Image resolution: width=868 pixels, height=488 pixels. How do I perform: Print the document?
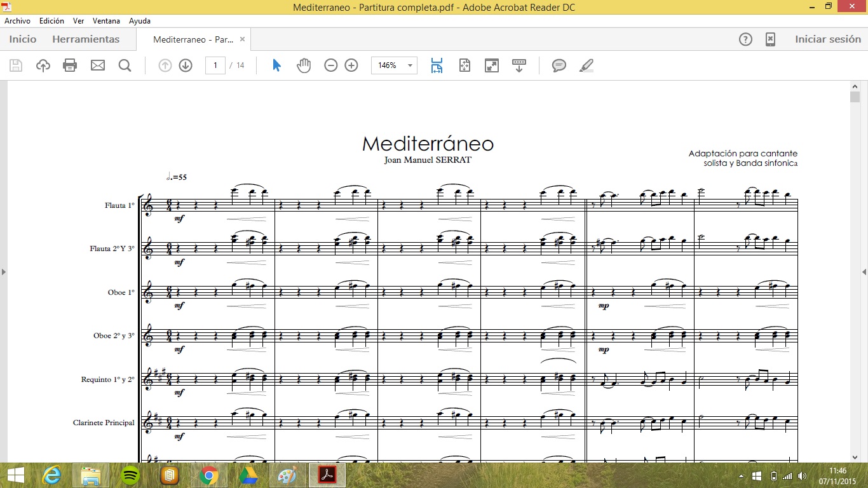point(70,65)
